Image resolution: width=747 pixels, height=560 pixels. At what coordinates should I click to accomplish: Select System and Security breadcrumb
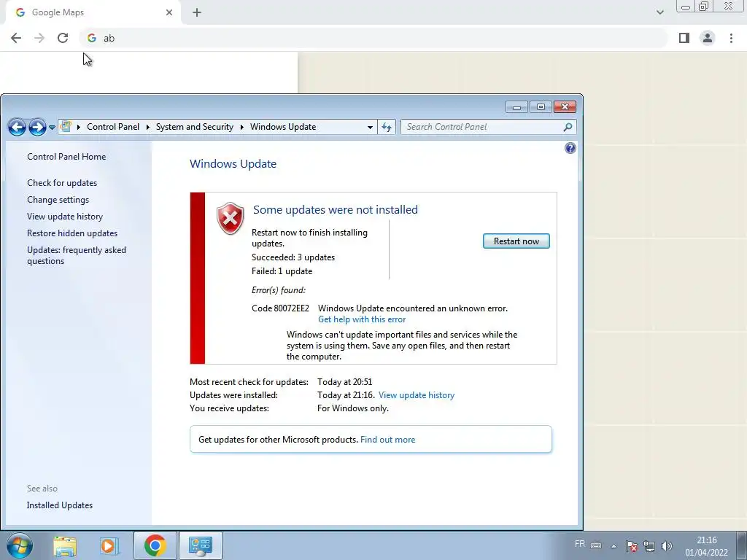click(x=194, y=127)
